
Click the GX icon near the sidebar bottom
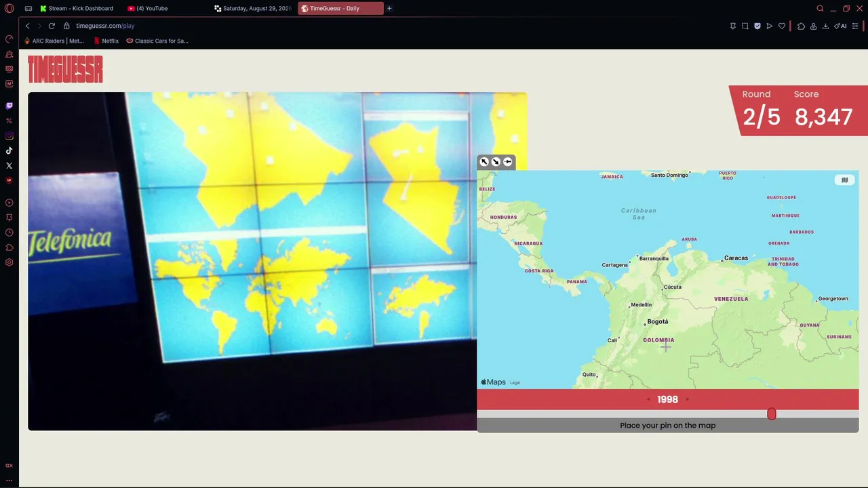(x=9, y=466)
